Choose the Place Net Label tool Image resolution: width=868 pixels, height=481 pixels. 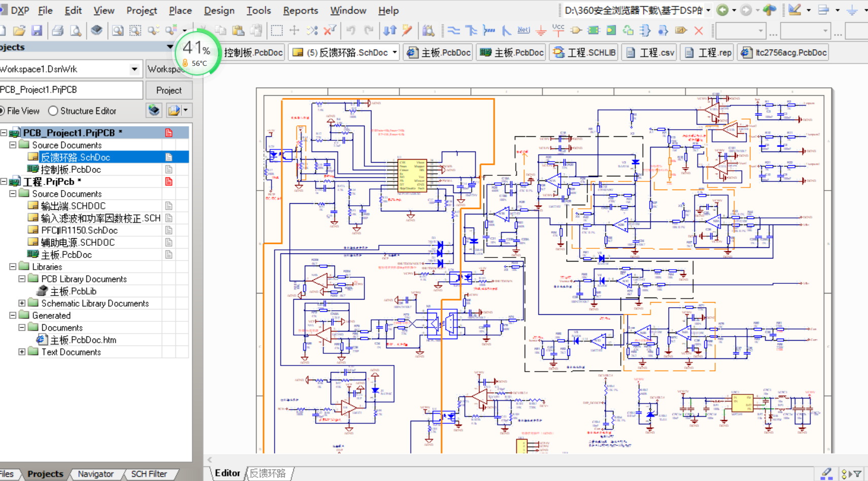(x=524, y=31)
